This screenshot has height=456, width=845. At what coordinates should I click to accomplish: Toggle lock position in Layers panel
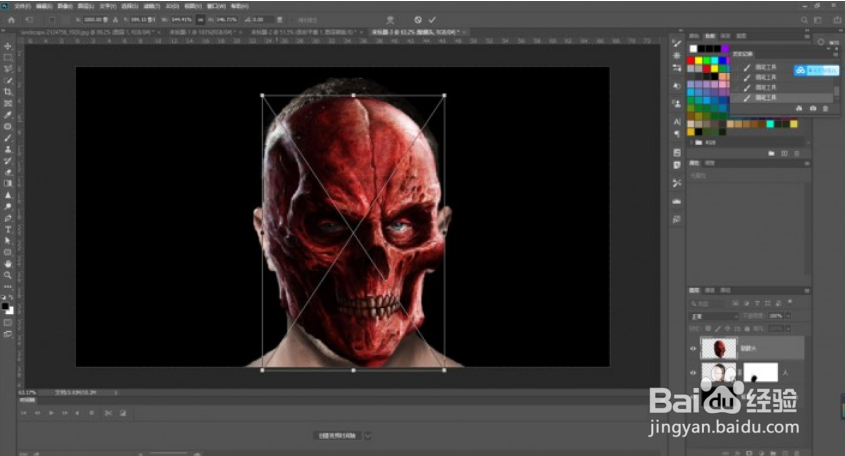tap(728, 328)
